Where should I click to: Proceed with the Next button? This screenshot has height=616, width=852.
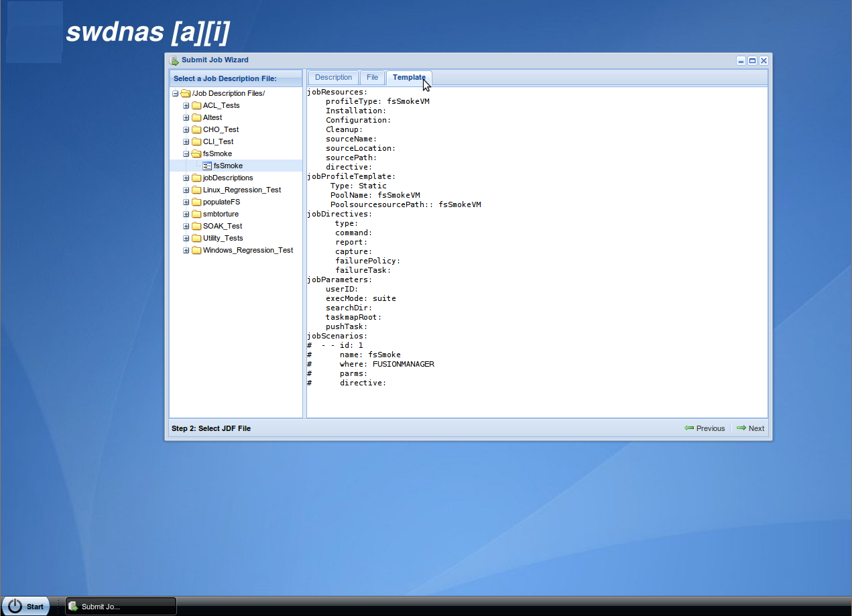[x=750, y=428]
